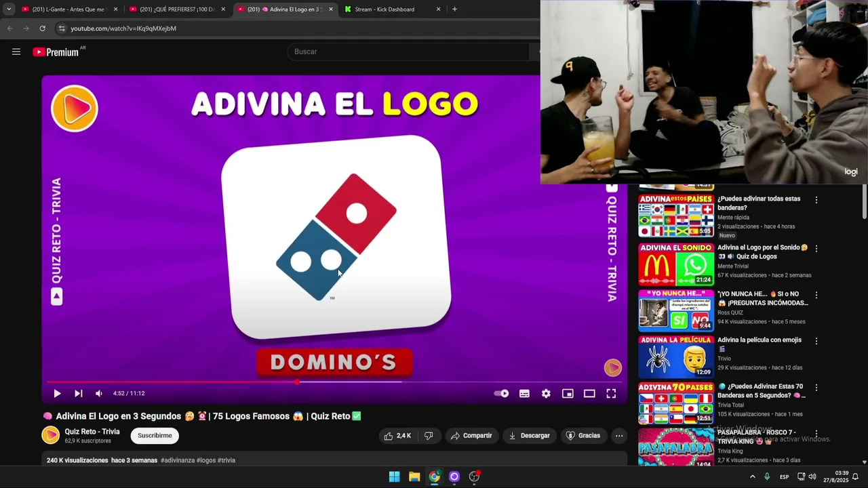The width and height of the screenshot is (868, 488).
Task: Open the YouTube hamburger guide menu
Action: pyautogui.click(x=16, y=52)
